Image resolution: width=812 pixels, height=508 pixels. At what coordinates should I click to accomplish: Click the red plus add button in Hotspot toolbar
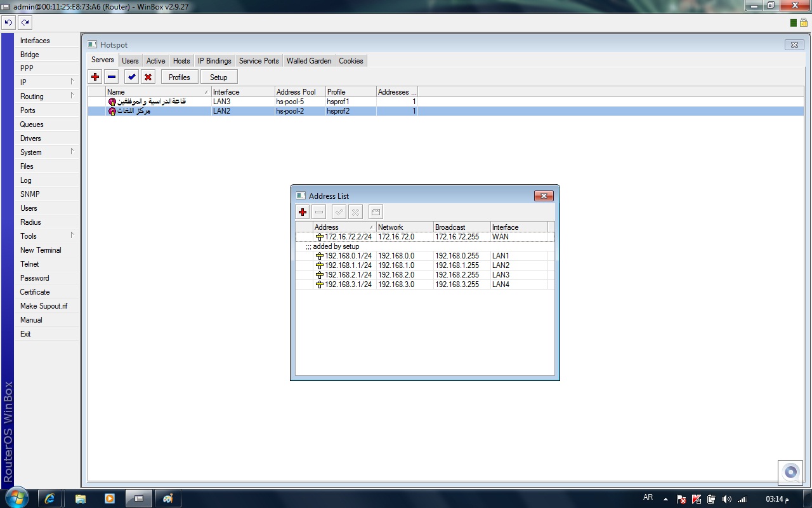point(95,77)
